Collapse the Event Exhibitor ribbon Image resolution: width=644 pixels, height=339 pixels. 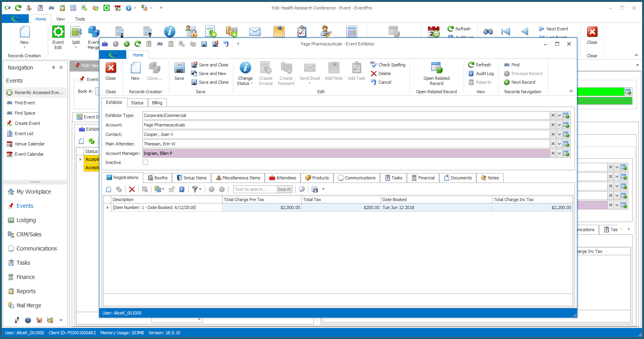571,91
